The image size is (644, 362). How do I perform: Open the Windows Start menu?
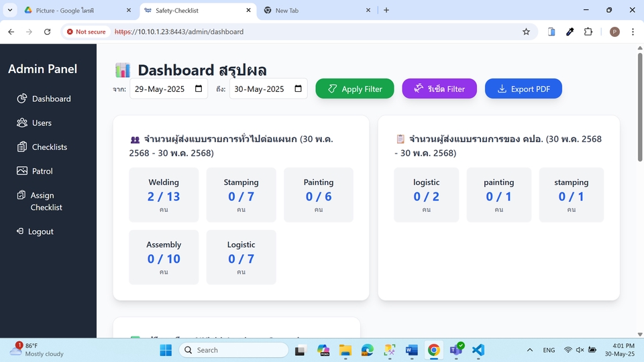point(166,350)
